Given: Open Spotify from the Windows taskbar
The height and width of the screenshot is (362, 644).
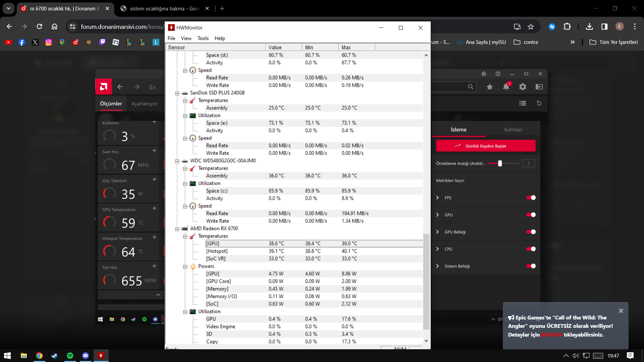Looking at the screenshot, I should coord(70,356).
